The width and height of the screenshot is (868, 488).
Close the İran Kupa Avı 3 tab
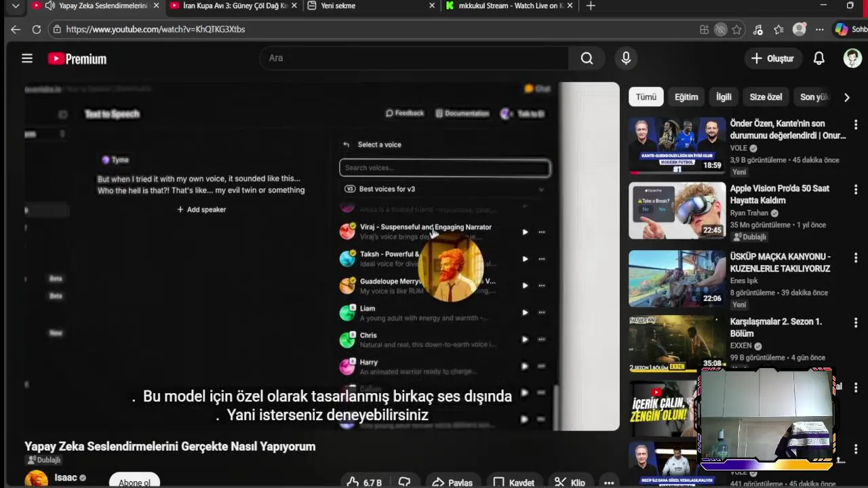294,5
